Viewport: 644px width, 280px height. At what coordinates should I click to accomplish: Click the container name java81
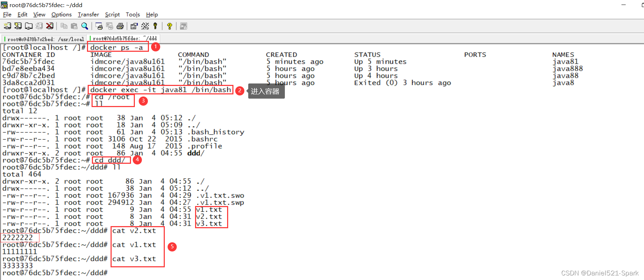pos(565,62)
